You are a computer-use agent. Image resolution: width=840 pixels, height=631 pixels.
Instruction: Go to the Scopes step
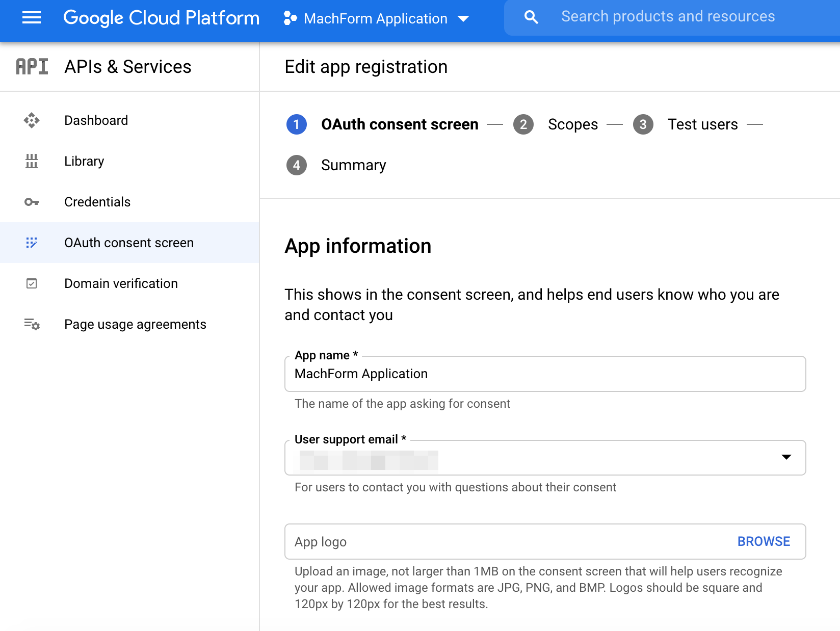pos(572,124)
